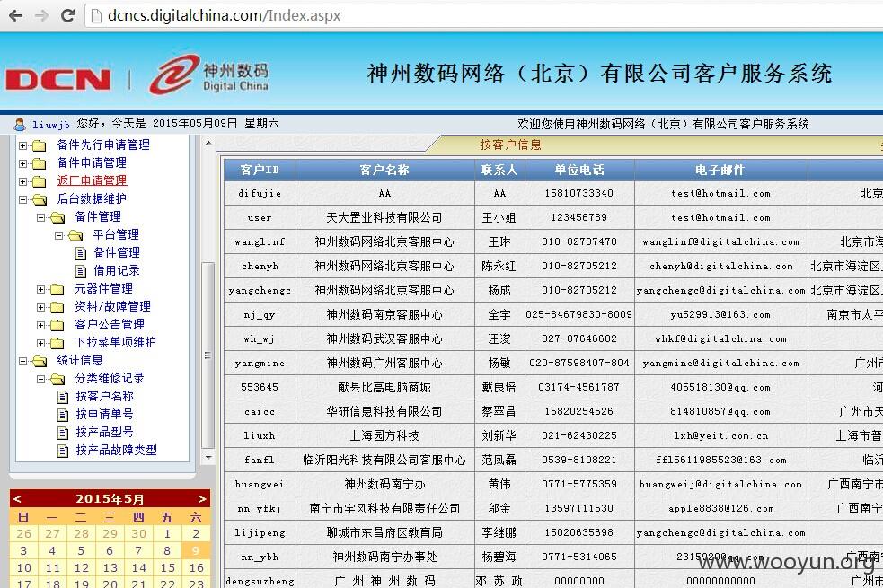Viewport: 883px width, 588px height.
Task: Collapse the 统计信息 tree node
Action: (x=22, y=361)
